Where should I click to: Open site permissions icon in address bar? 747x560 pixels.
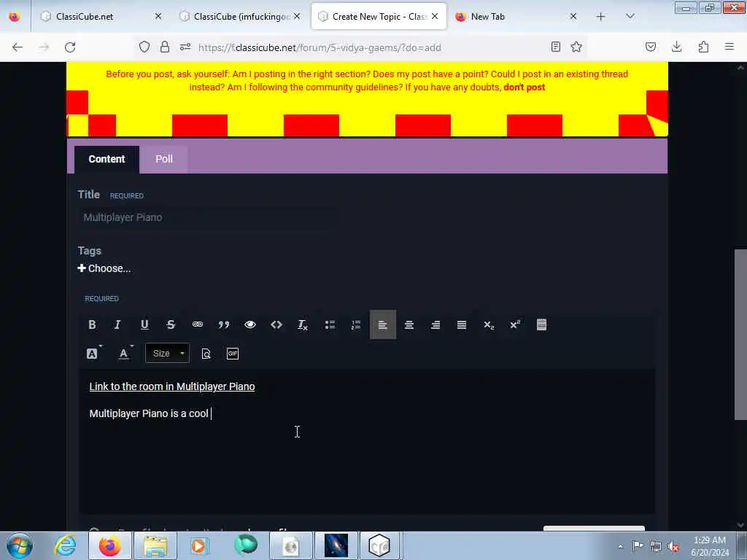click(185, 47)
